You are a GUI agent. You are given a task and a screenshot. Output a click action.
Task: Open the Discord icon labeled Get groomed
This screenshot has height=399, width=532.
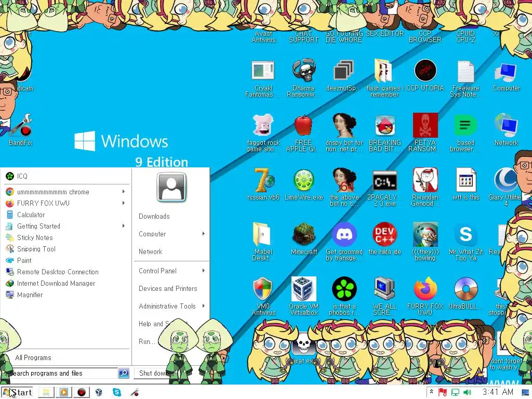click(x=344, y=234)
